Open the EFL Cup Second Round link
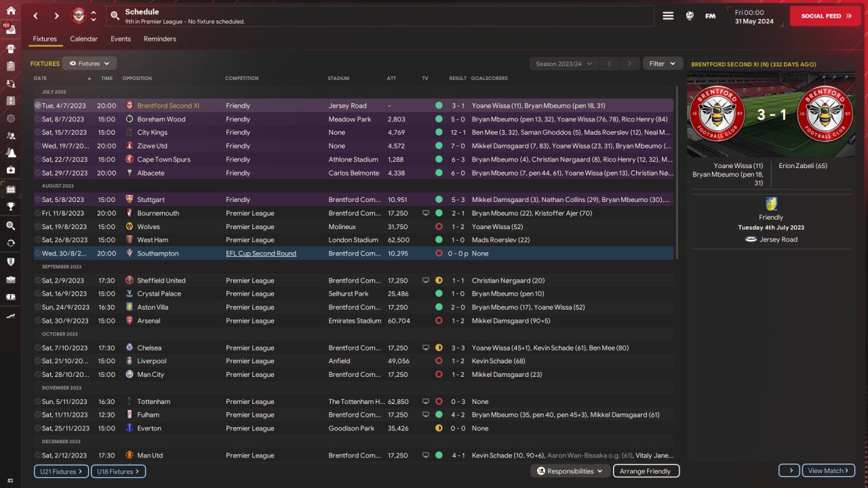 (x=261, y=253)
